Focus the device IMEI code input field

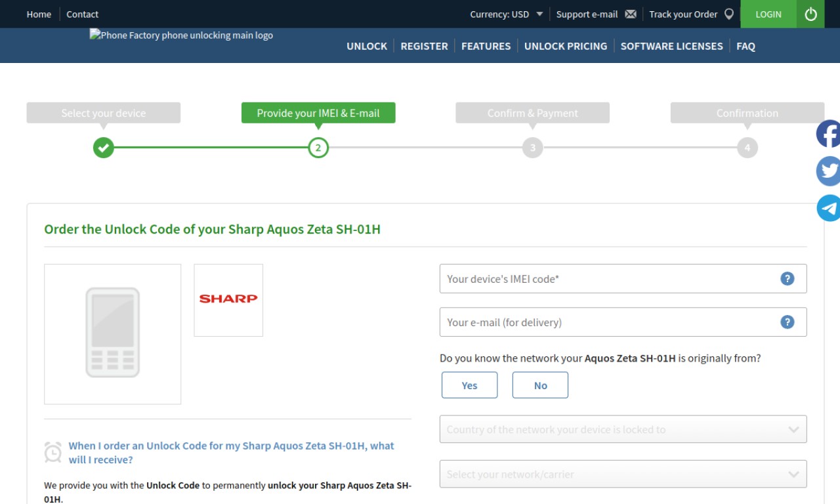coord(623,278)
